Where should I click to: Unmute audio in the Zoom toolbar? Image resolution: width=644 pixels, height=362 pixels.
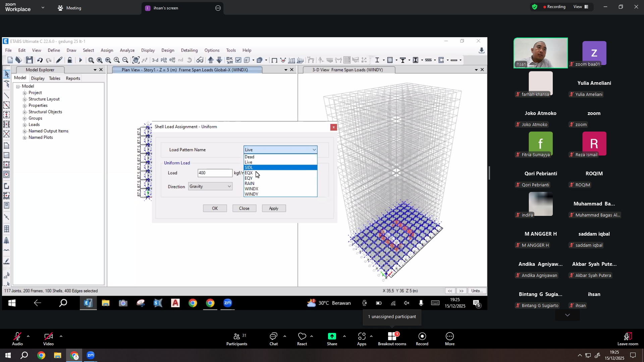click(17, 339)
